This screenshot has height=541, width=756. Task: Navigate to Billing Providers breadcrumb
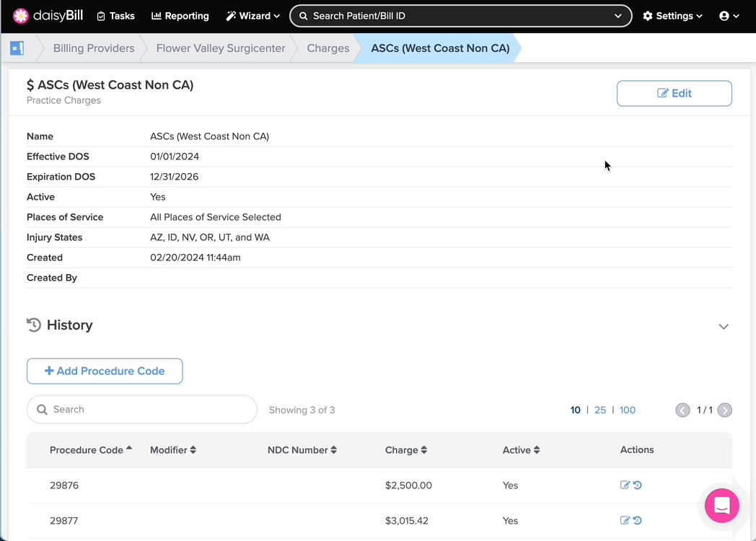click(x=94, y=48)
